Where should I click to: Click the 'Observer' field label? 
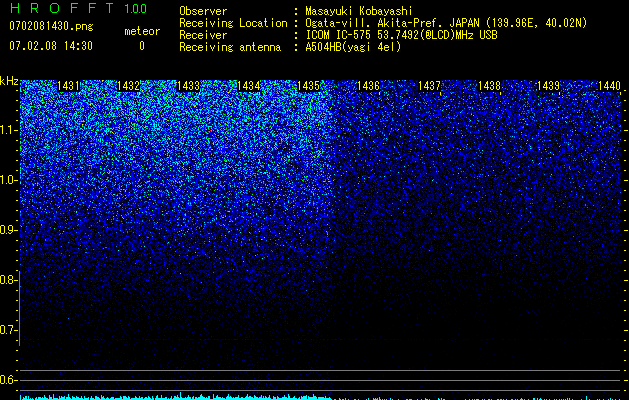[x=203, y=11]
